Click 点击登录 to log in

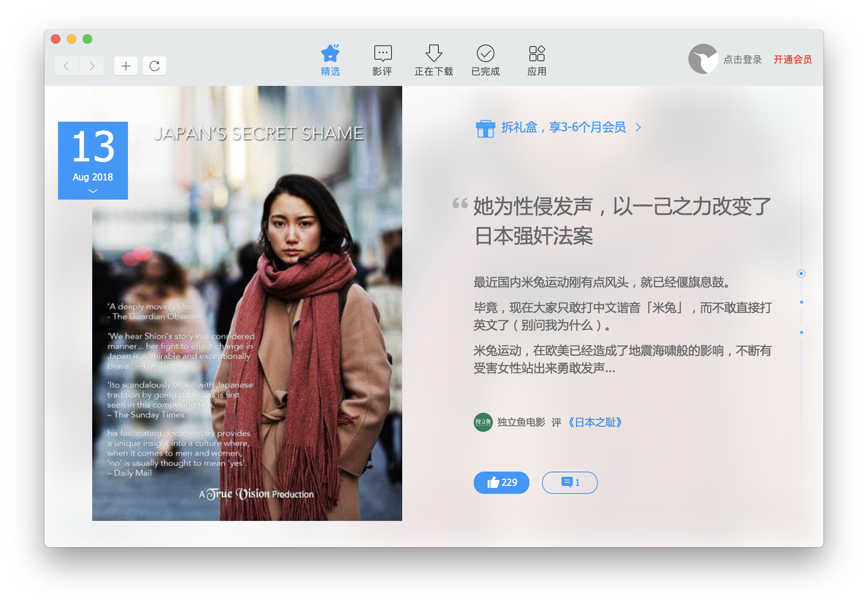(742, 60)
